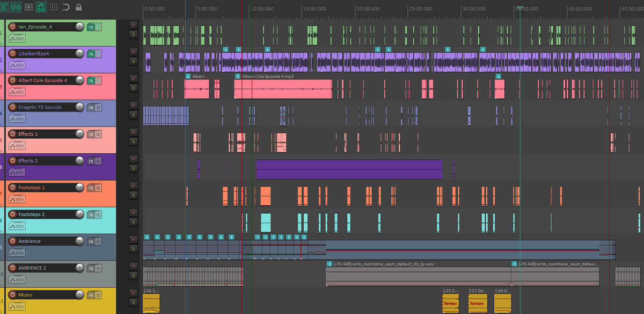Open notes icon on amb_roomtone_vault_default_01_lp.wav item

coord(330,264)
